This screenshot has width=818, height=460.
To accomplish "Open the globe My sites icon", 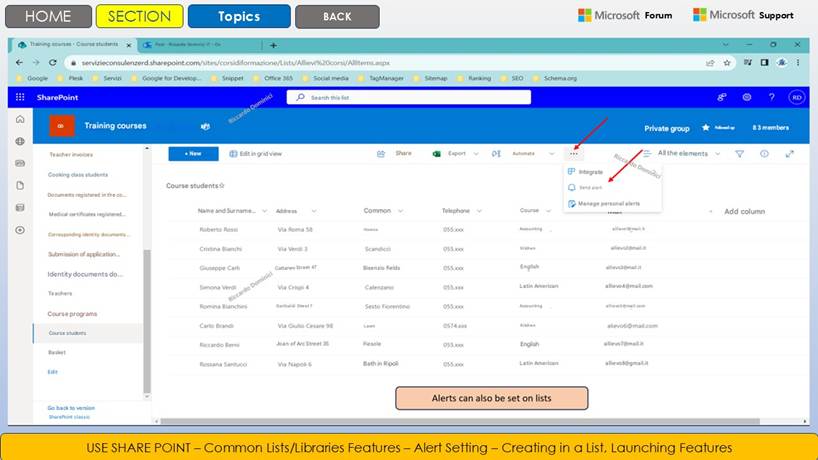I will [x=20, y=141].
